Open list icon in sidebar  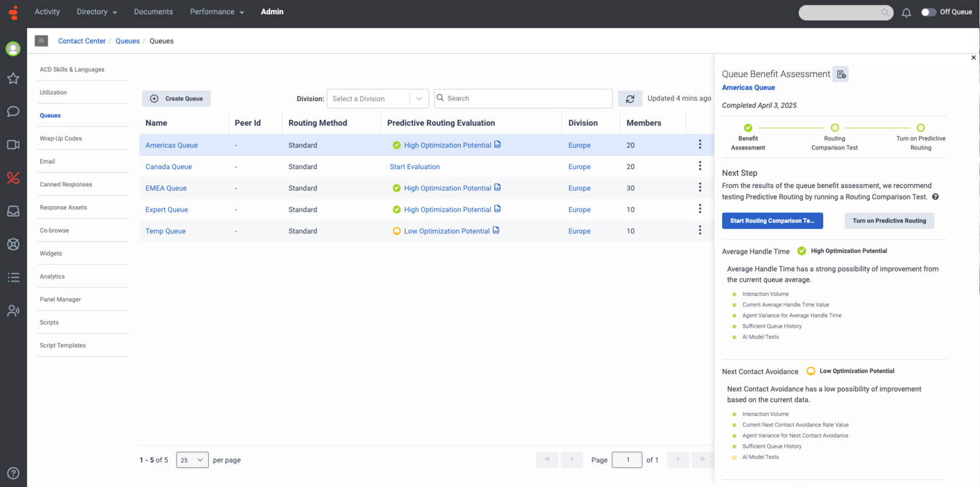click(13, 277)
